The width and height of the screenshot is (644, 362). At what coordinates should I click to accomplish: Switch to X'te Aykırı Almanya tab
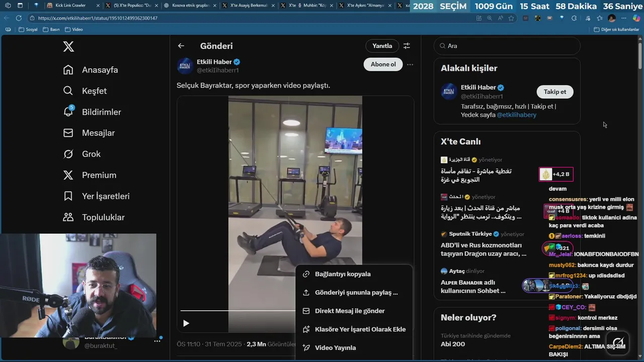click(365, 6)
